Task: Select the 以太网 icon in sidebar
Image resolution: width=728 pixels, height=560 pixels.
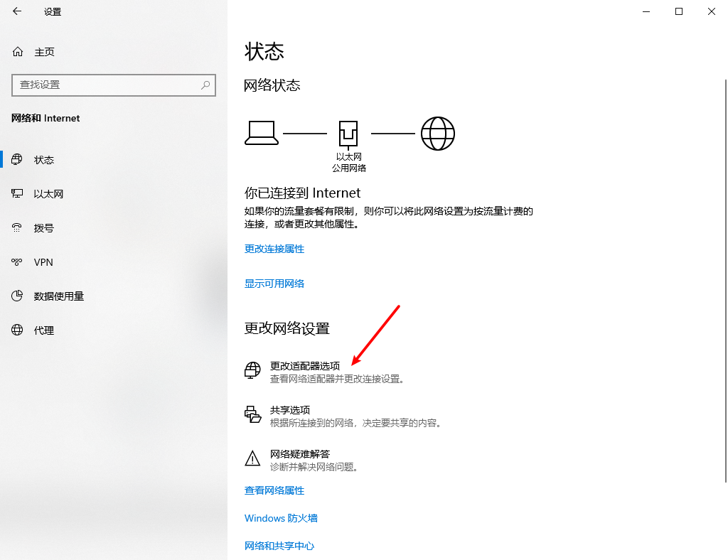Action: [x=18, y=193]
